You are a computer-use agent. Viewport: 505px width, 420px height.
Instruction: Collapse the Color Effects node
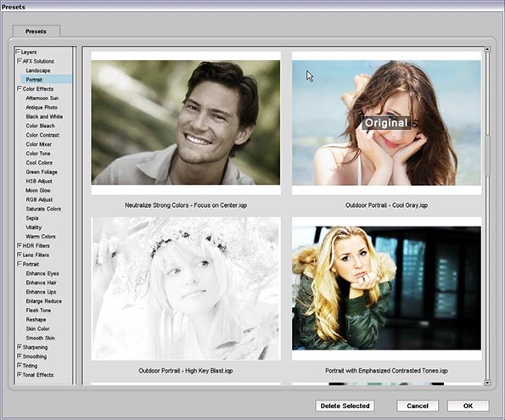[x=20, y=88]
